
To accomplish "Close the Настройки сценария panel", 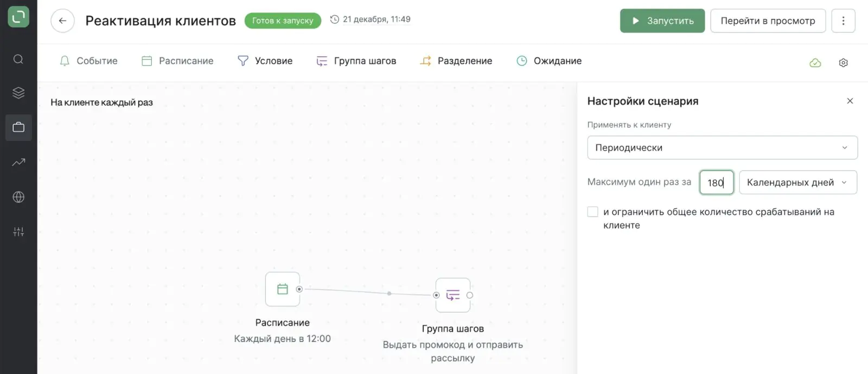I will click(850, 101).
